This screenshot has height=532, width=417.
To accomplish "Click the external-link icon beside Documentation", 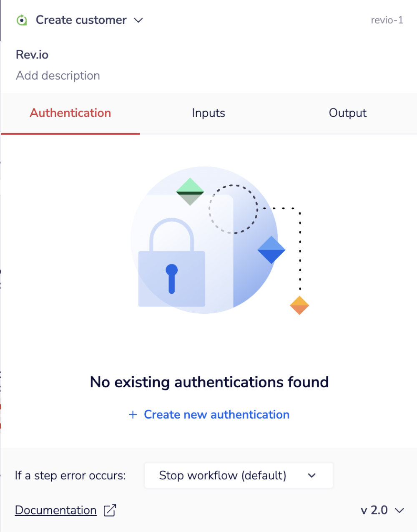I will [x=109, y=510].
